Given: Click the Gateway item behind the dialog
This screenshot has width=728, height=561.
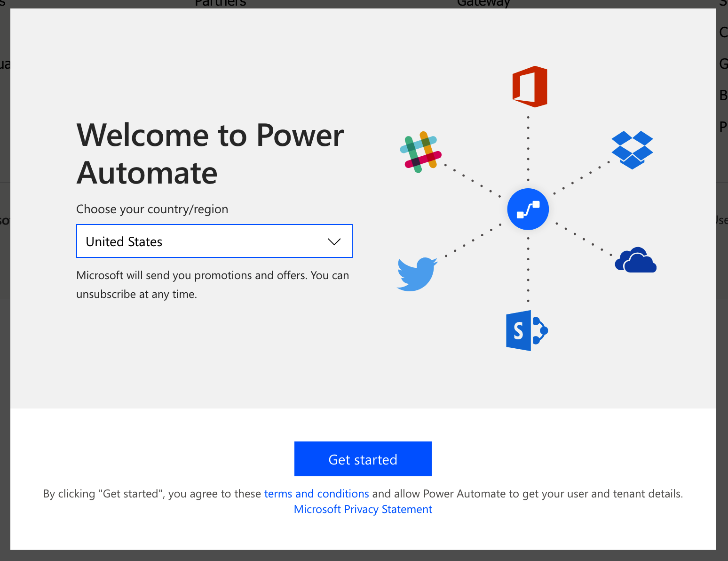Looking at the screenshot, I should (x=483, y=3).
